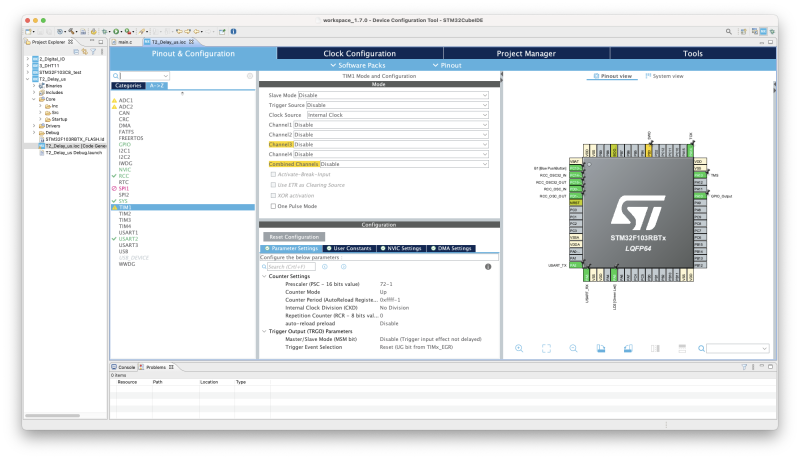The image size is (800, 459).
Task: Click the external tools run icon in toolbar
Action: coord(128,32)
